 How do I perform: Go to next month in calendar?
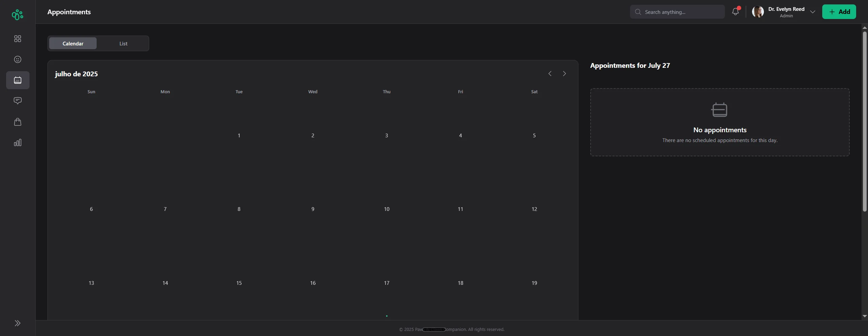(x=565, y=74)
